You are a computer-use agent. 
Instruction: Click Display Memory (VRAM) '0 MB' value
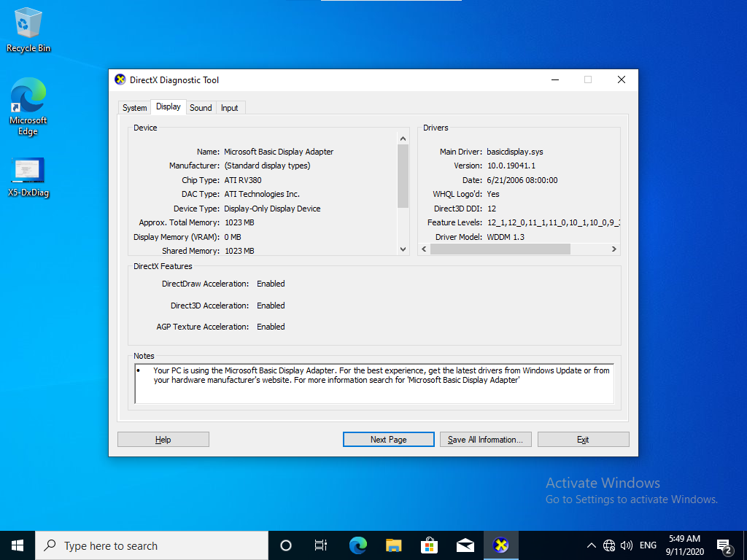tap(233, 237)
